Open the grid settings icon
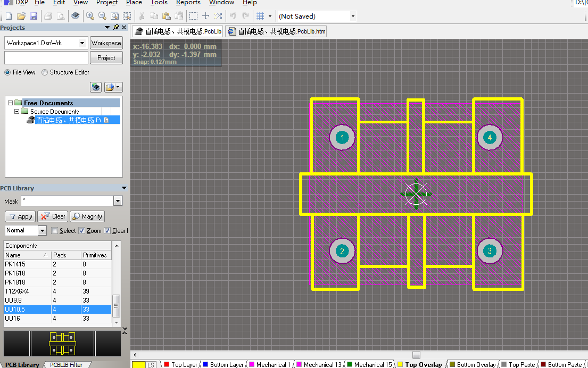This screenshot has width=588, height=368. point(260,16)
